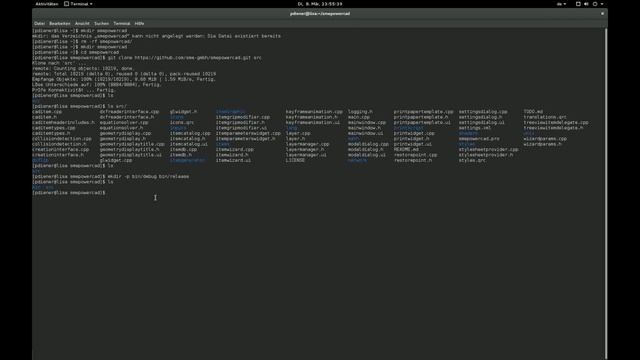
Task: Click the file name 'printwidget.cpp'
Action: click(x=414, y=133)
